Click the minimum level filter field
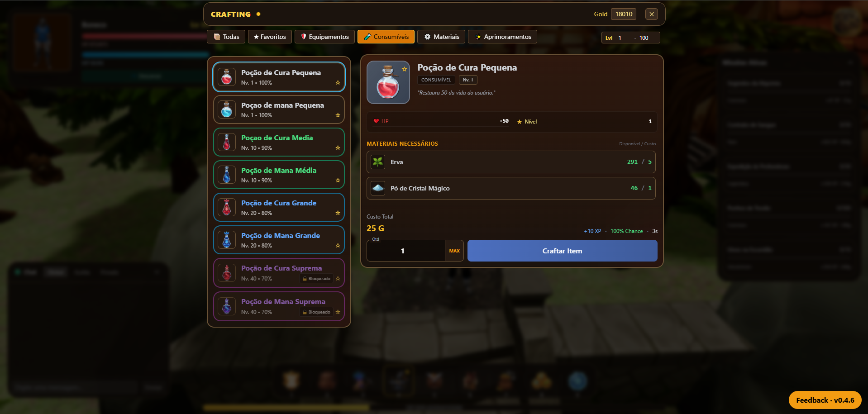The width and height of the screenshot is (868, 414). click(624, 38)
